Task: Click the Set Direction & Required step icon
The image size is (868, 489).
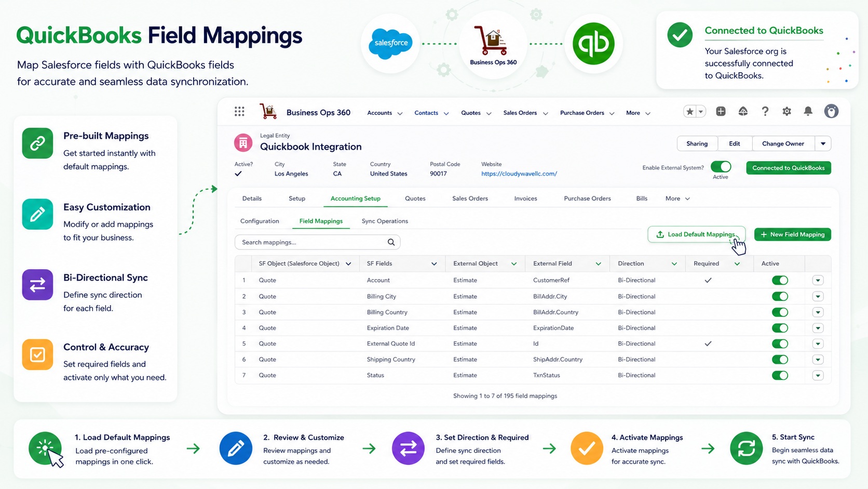Action: point(408,448)
